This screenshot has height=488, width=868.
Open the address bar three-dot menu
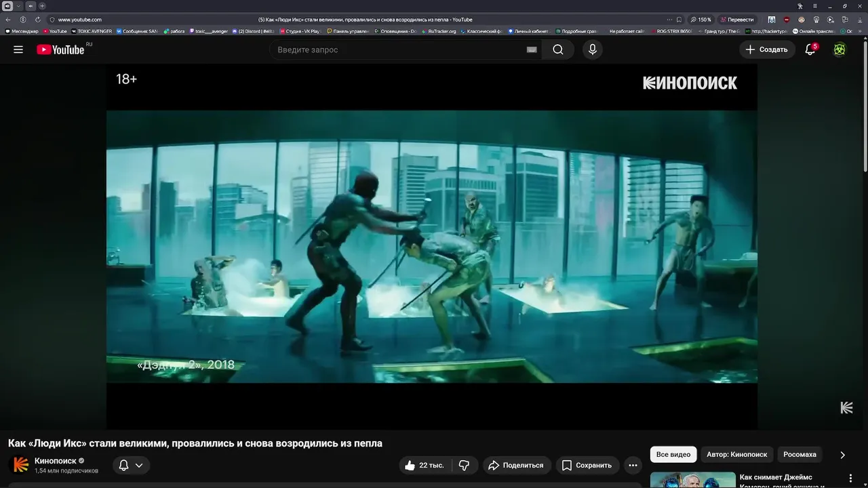[669, 20]
